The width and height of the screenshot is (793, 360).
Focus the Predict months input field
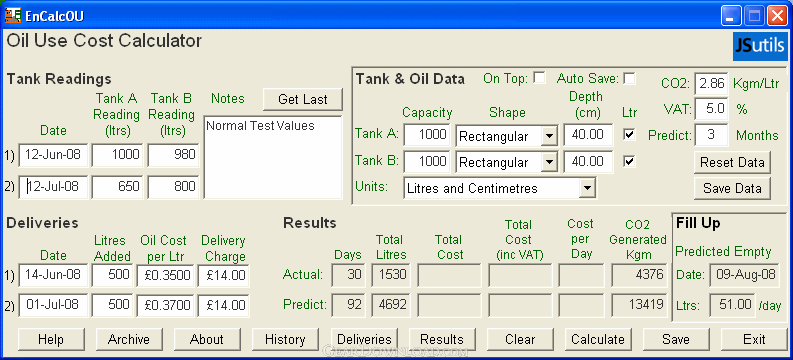pyautogui.click(x=712, y=135)
